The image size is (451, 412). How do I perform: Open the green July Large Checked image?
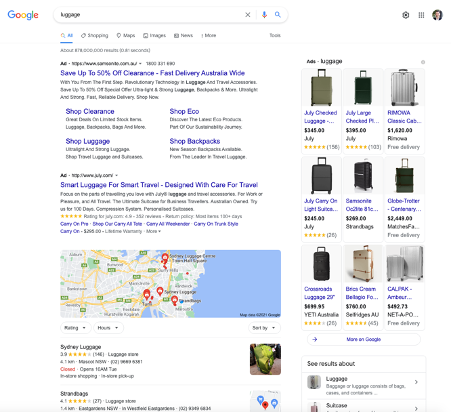click(363, 87)
